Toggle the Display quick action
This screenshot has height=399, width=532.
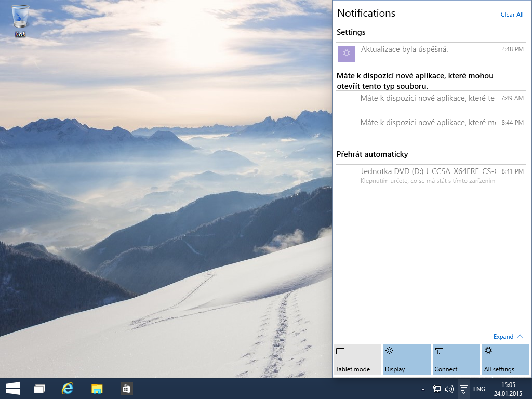(406, 359)
